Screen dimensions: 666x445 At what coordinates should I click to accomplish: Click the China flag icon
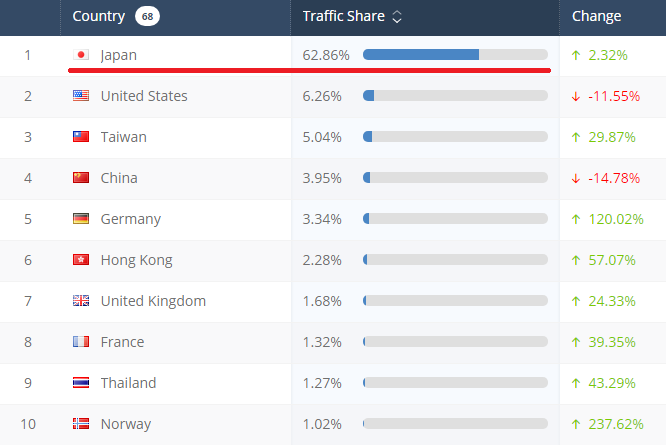coord(82,178)
